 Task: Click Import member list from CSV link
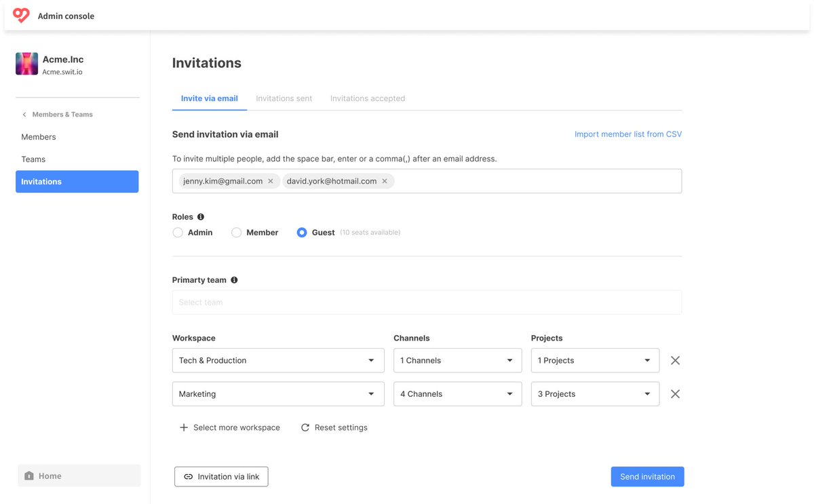[628, 134]
